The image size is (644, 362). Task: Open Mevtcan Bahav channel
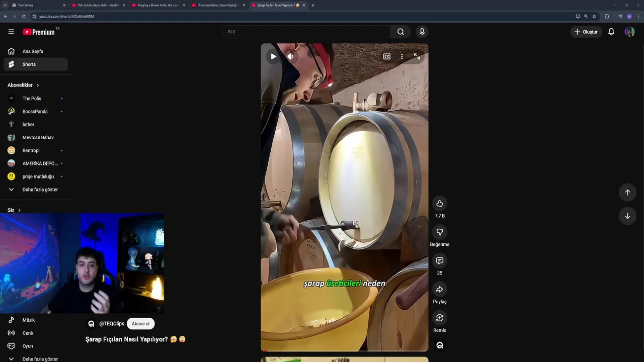[x=36, y=137]
